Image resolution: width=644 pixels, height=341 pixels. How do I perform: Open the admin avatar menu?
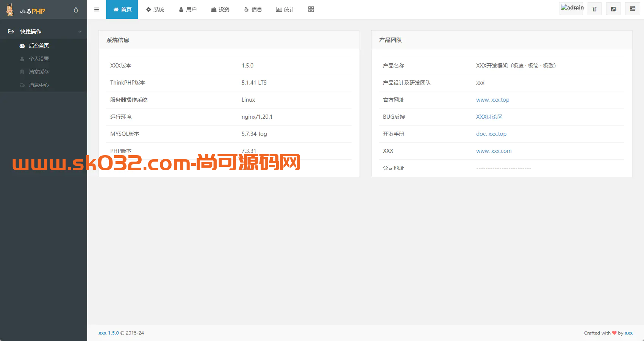click(571, 9)
